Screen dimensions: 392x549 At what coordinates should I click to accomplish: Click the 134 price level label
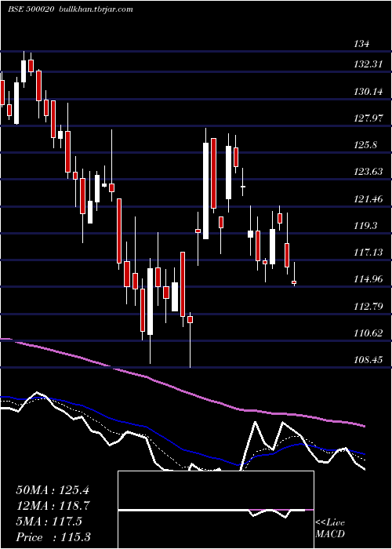pyautogui.click(x=361, y=44)
